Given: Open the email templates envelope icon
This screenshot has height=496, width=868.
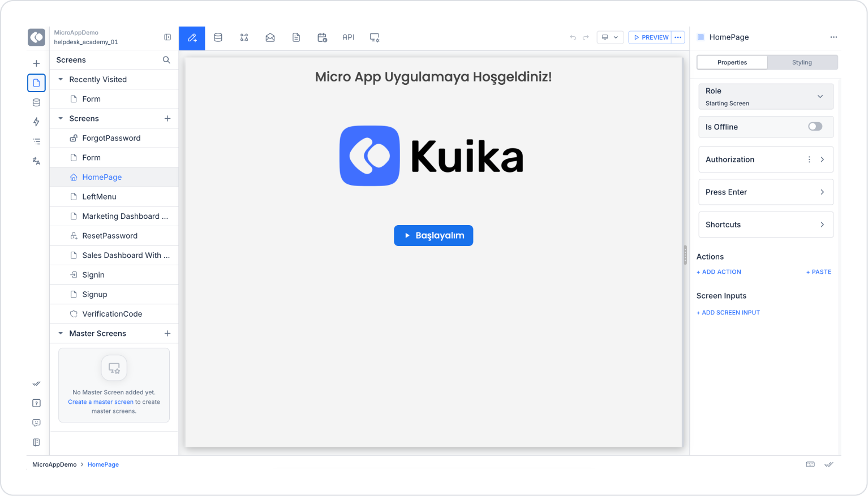Looking at the screenshot, I should coord(270,37).
